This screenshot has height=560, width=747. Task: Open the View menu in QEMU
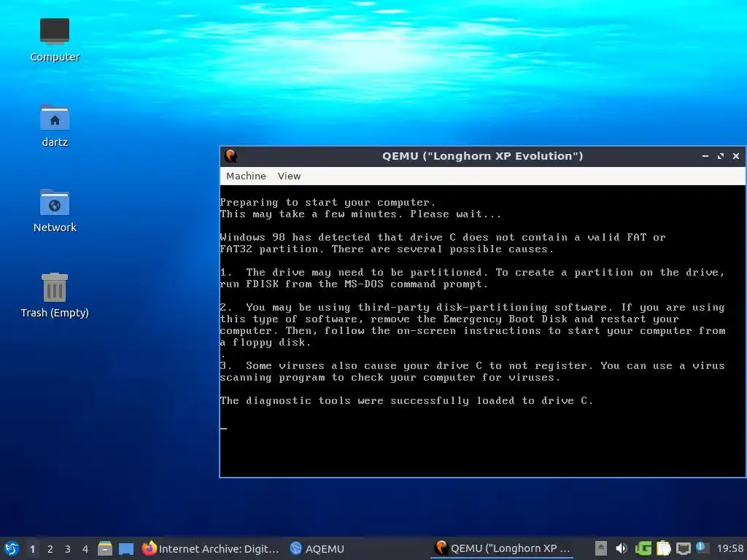tap(289, 176)
